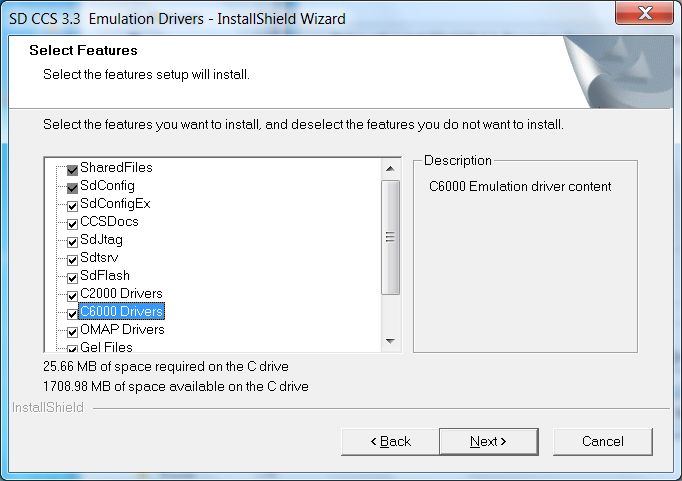Screen dimensions: 682x481
Task: Uncheck the Sdtsrv checkbox
Action: [x=72, y=260]
